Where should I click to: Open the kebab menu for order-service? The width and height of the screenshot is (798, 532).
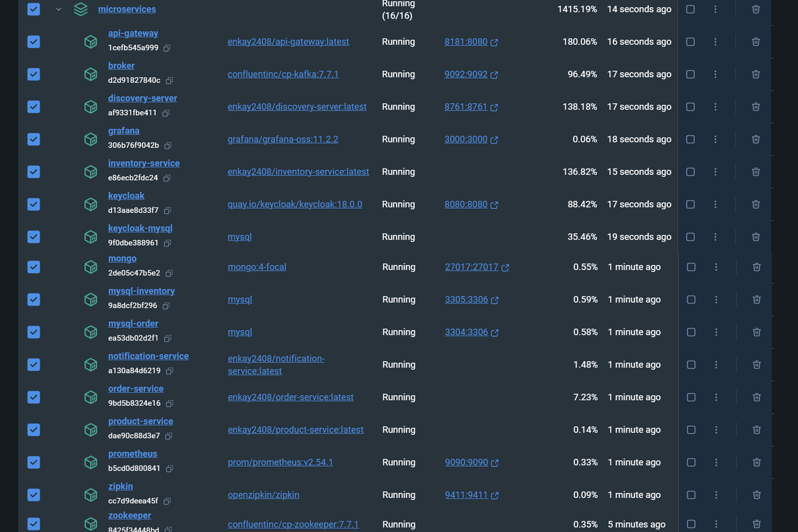click(x=716, y=397)
